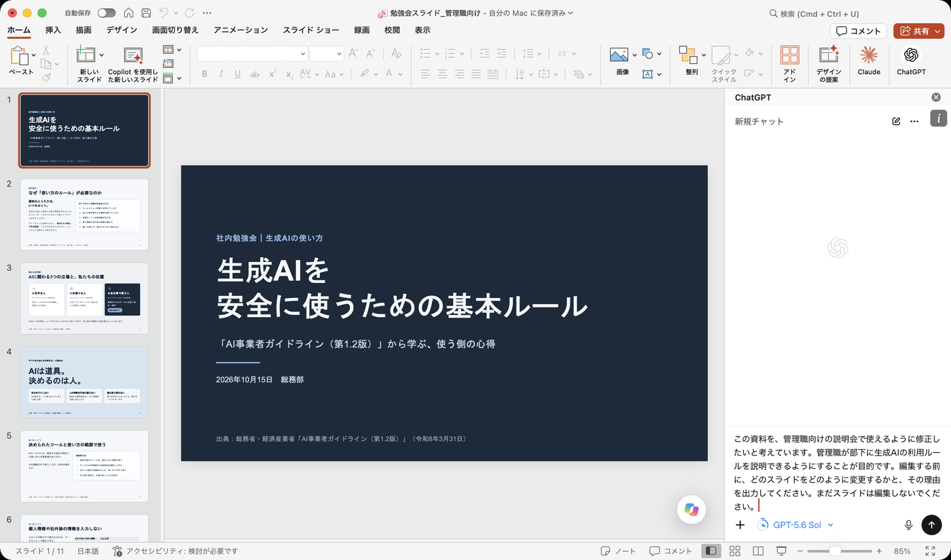
Task: Click the zoom slider handle
Action: coord(835,550)
